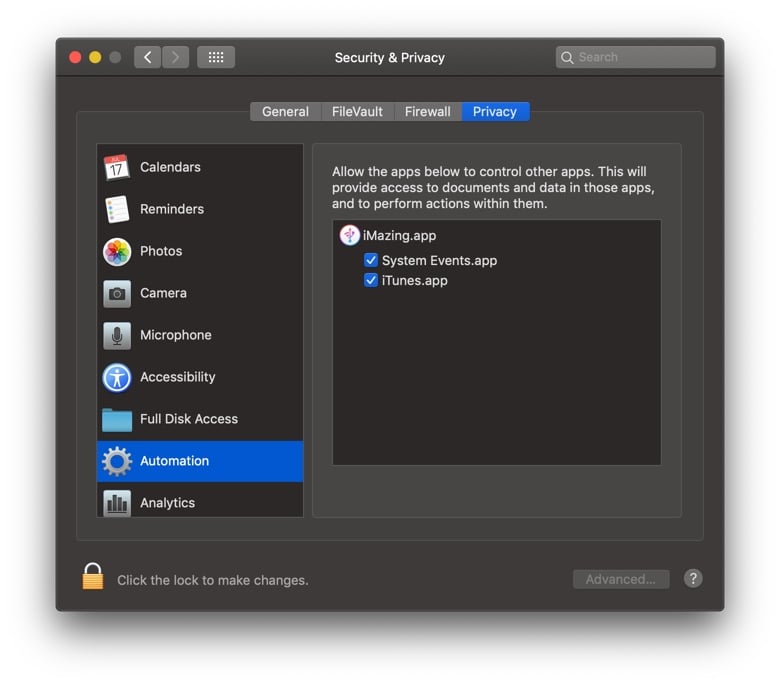Go back with the left chevron button
This screenshot has width=780, height=685.
click(147, 57)
